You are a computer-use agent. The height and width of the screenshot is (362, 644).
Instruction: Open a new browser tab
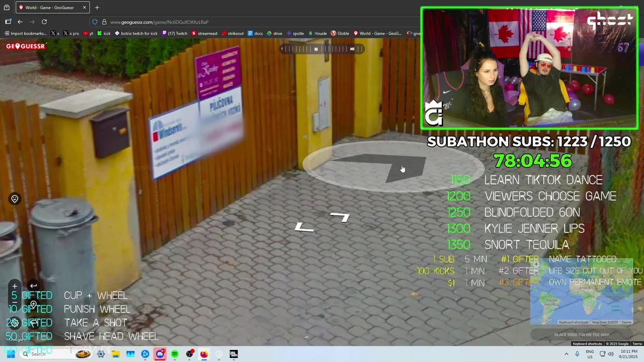97,8
